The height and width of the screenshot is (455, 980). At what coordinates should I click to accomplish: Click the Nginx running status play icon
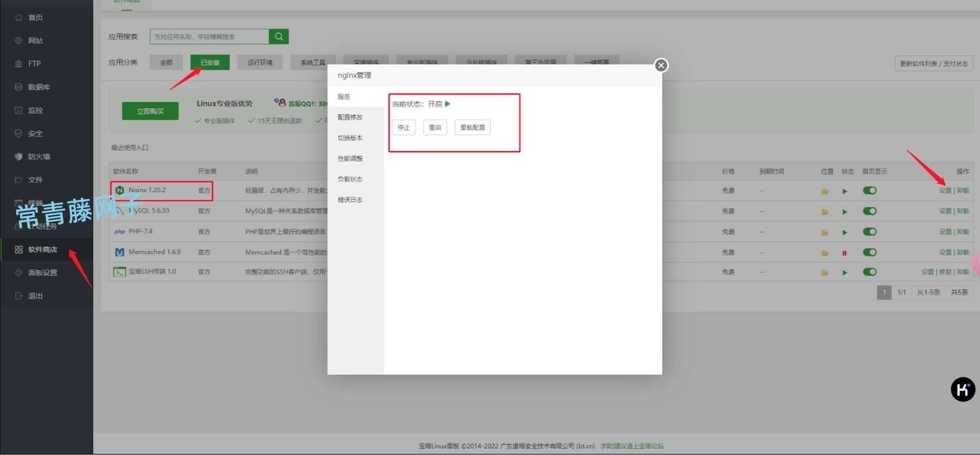845,191
